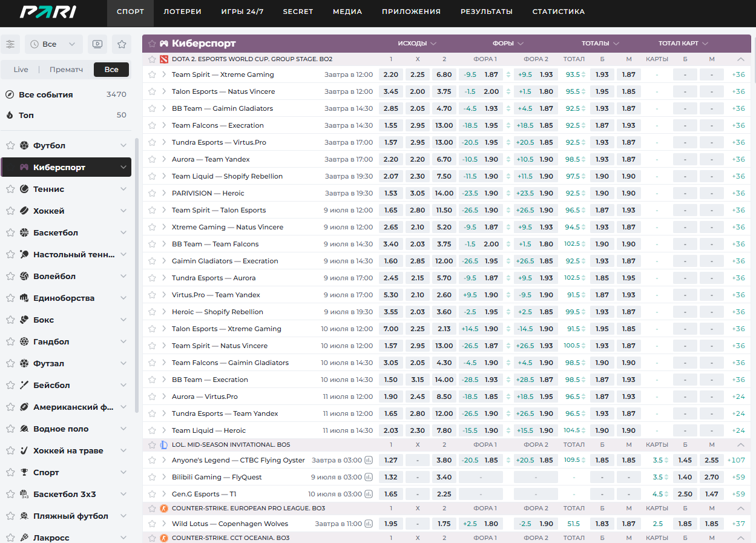Open the Все time filter dropdown
This screenshot has height=543, width=756.
(x=54, y=44)
